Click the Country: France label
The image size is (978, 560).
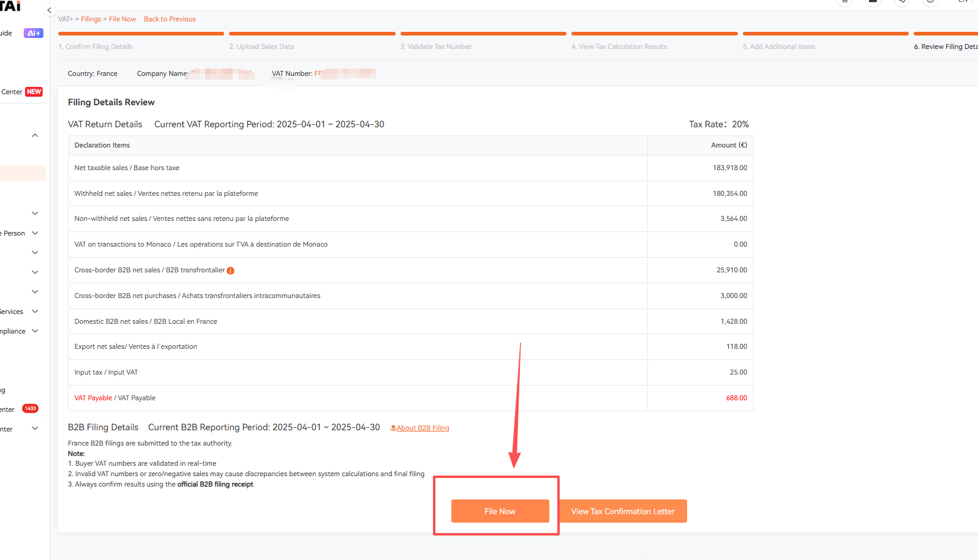pyautogui.click(x=92, y=73)
